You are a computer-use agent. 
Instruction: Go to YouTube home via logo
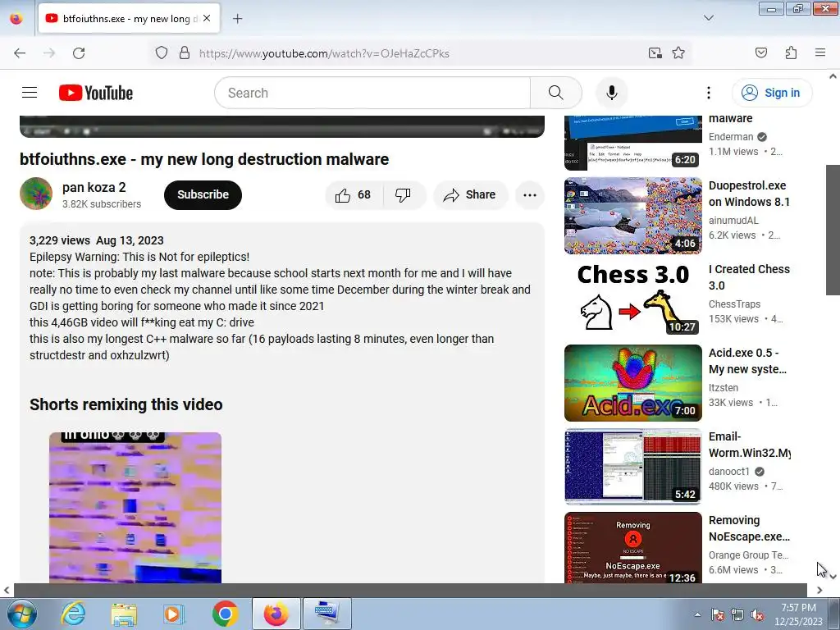pyautogui.click(x=96, y=93)
